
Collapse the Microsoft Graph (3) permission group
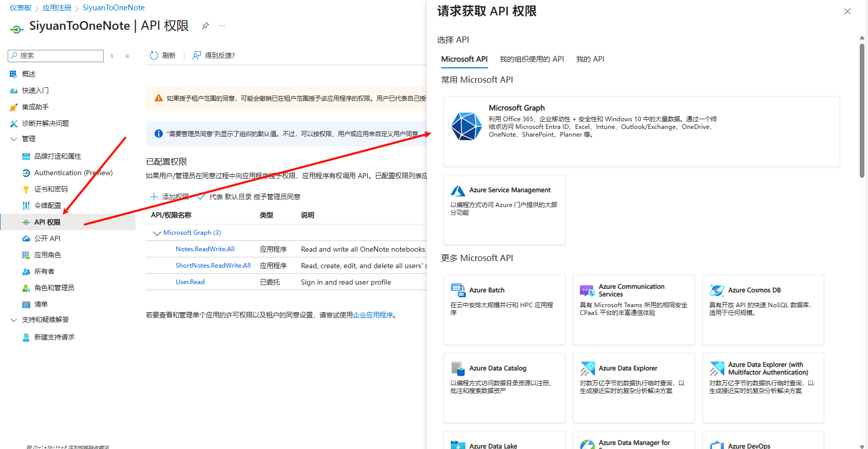(157, 233)
